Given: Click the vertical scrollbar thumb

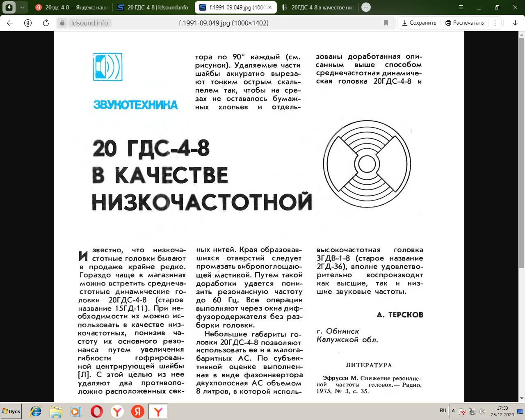Looking at the screenshot, I should tap(522, 153).
